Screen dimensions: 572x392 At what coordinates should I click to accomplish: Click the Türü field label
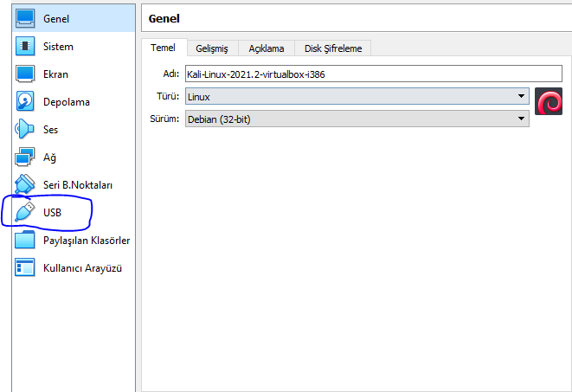click(x=170, y=97)
